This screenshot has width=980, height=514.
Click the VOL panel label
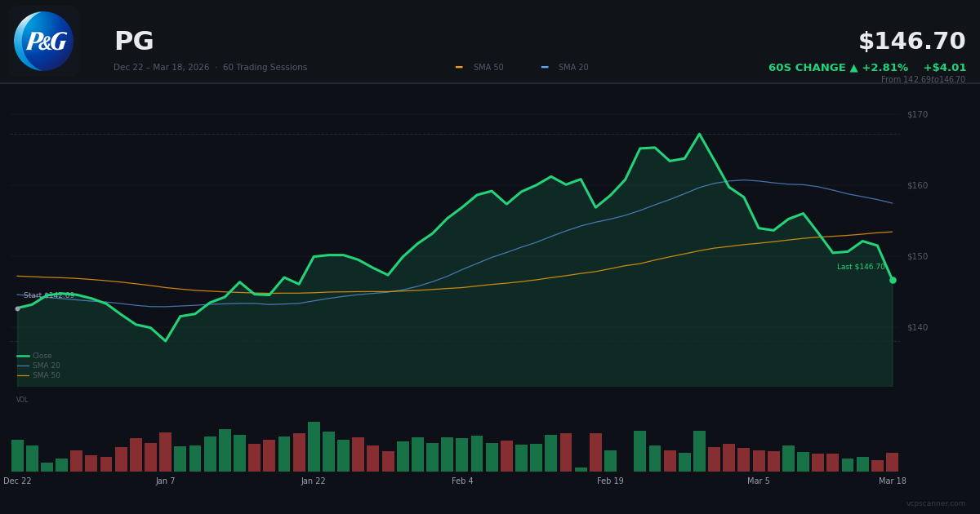pyautogui.click(x=22, y=400)
